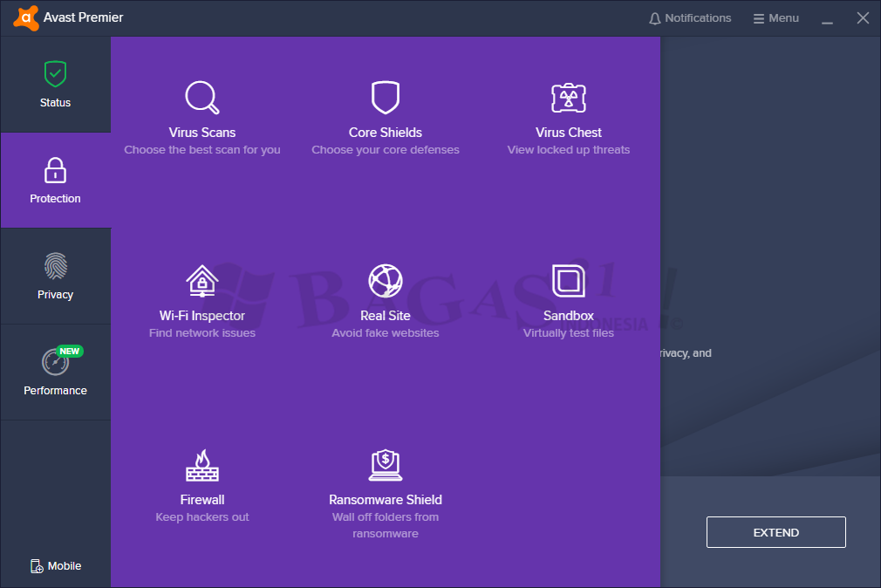Screen dimensions: 881x588
Task: Click the Privacy fingerprint icon
Action: pyautogui.click(x=56, y=266)
